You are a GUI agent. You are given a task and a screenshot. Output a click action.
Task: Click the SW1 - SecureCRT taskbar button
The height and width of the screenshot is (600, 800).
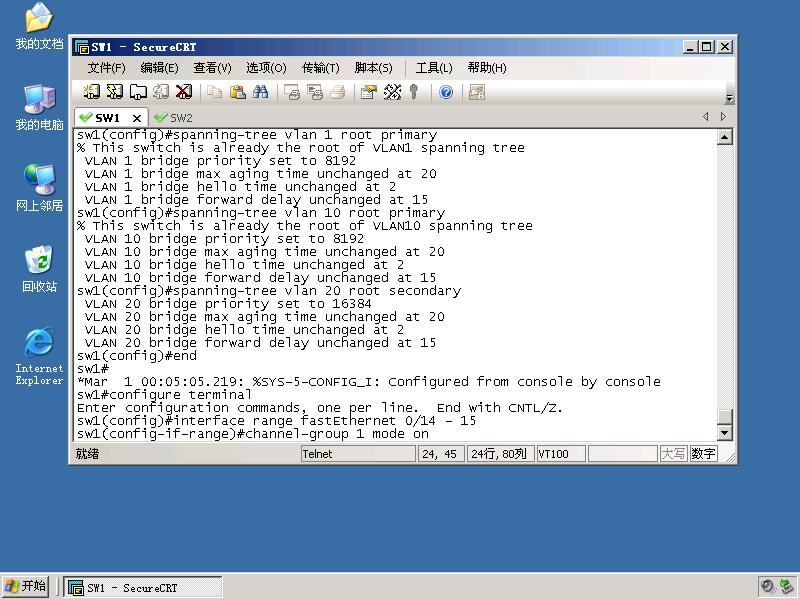pyautogui.click(x=143, y=588)
